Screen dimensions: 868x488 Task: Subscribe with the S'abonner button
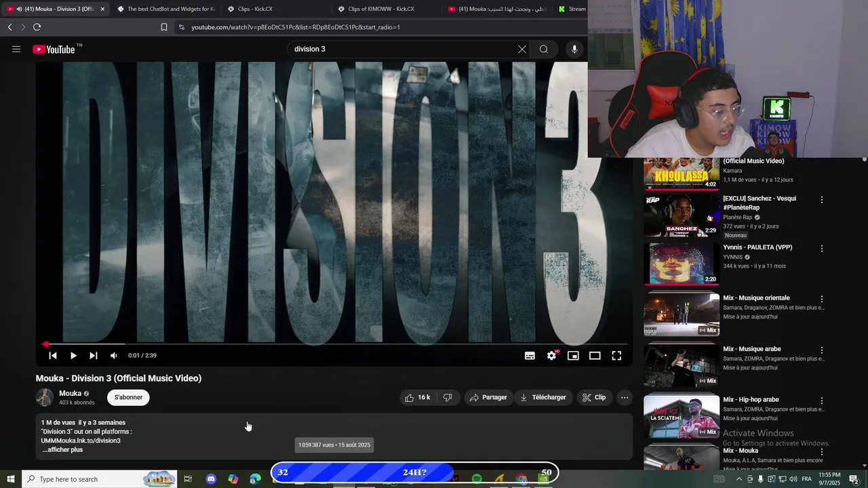[x=128, y=397]
